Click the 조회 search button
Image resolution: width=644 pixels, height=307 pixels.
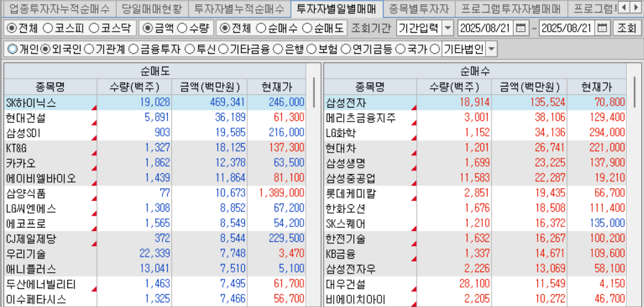pyautogui.click(x=626, y=28)
